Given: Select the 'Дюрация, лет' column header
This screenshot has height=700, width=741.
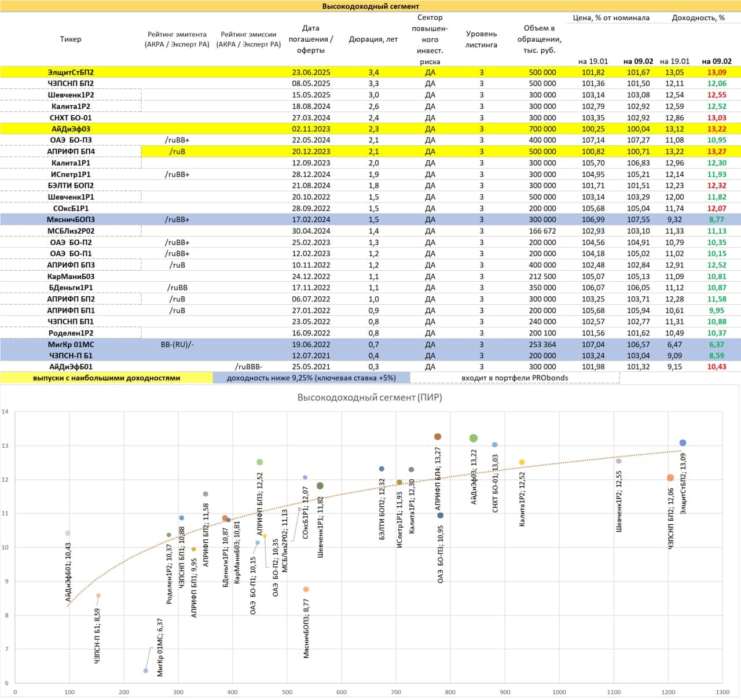Looking at the screenshot, I should click(x=373, y=39).
